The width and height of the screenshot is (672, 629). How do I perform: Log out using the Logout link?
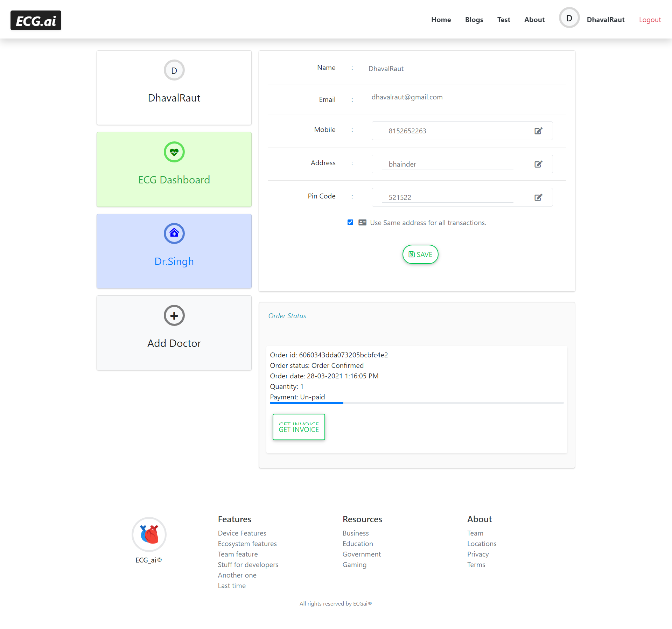pyautogui.click(x=649, y=20)
